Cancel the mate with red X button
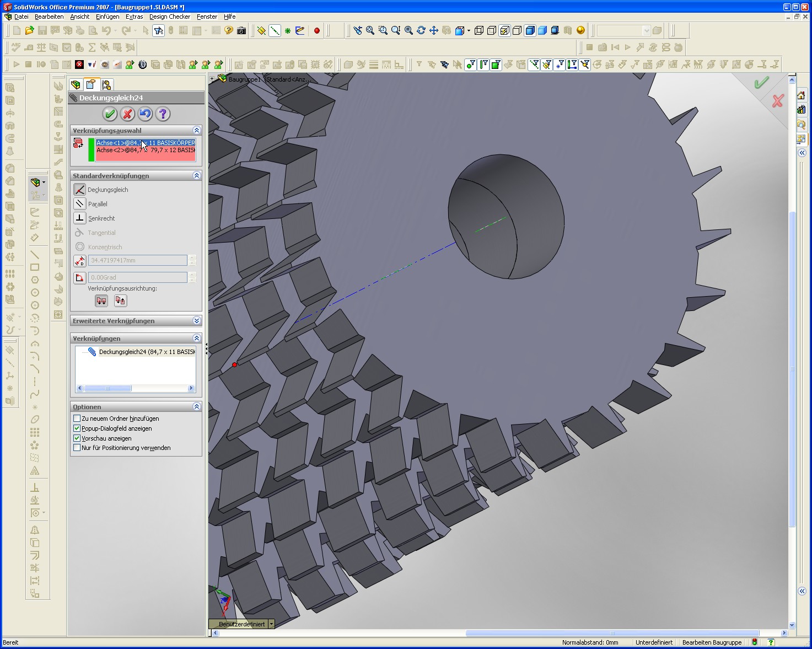This screenshot has height=649, width=812. click(127, 114)
